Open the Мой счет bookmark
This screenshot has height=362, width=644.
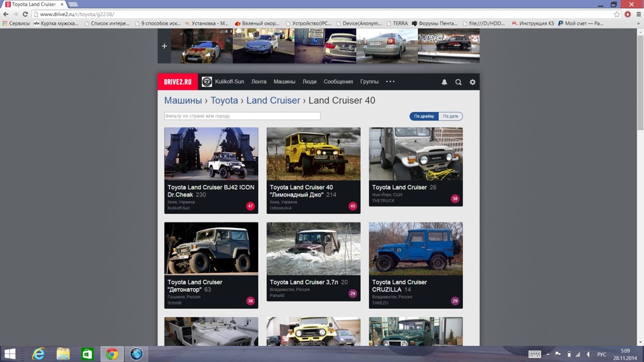(x=580, y=23)
